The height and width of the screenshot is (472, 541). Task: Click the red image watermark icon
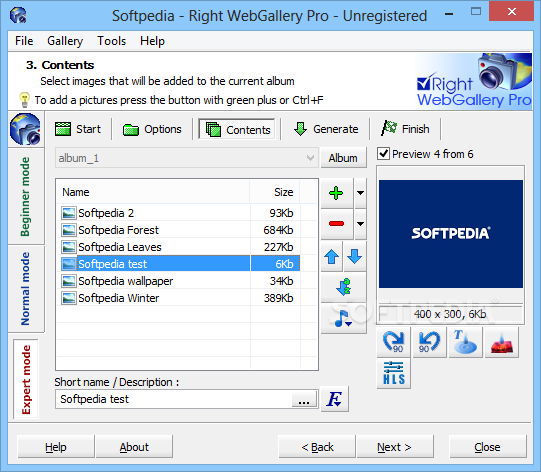coord(501,342)
